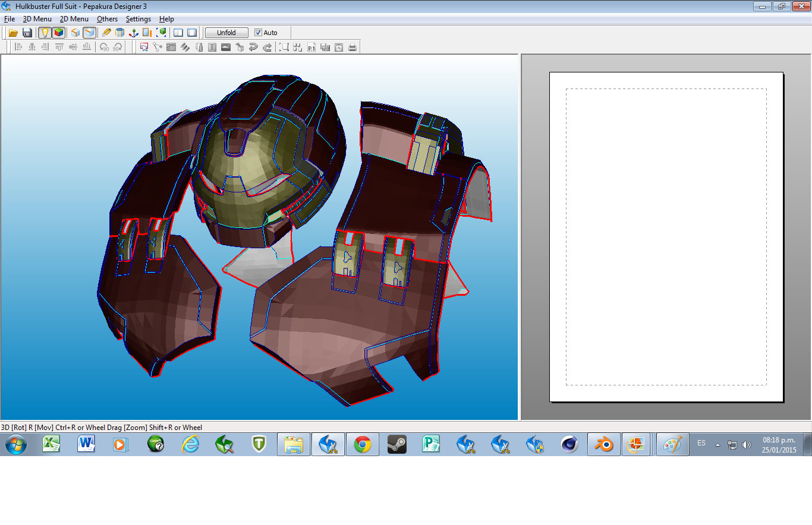
Task: Select the pencil edge-marking tool
Action: (106, 33)
